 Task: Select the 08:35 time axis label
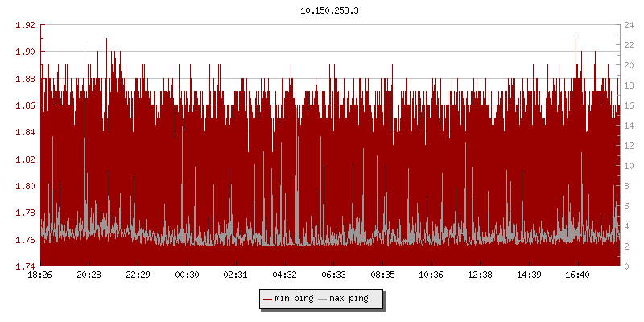pos(382,275)
